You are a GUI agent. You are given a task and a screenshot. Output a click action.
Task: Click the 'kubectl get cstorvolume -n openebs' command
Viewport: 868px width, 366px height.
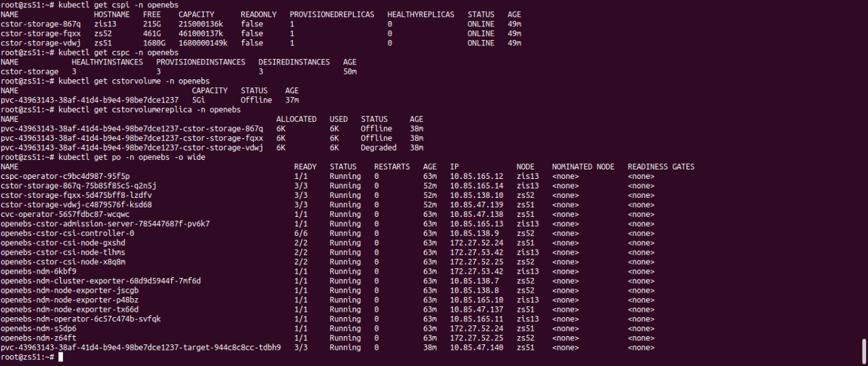pos(134,81)
